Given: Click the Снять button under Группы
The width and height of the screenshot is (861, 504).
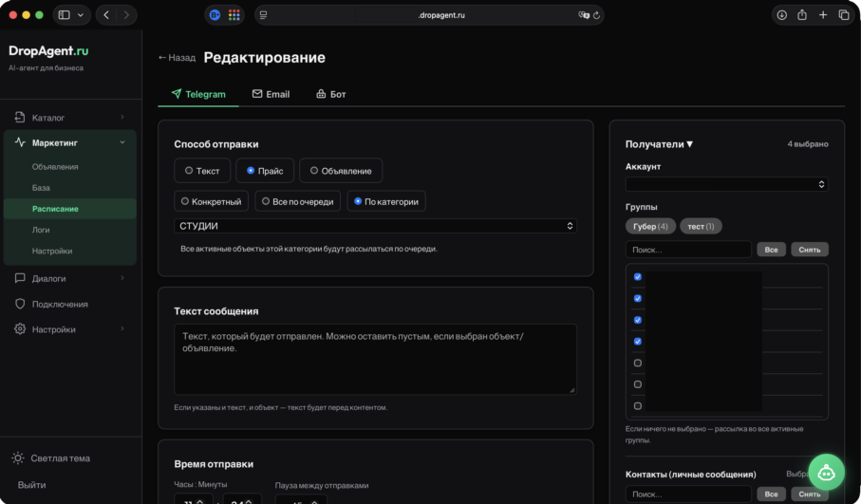Looking at the screenshot, I should [809, 250].
